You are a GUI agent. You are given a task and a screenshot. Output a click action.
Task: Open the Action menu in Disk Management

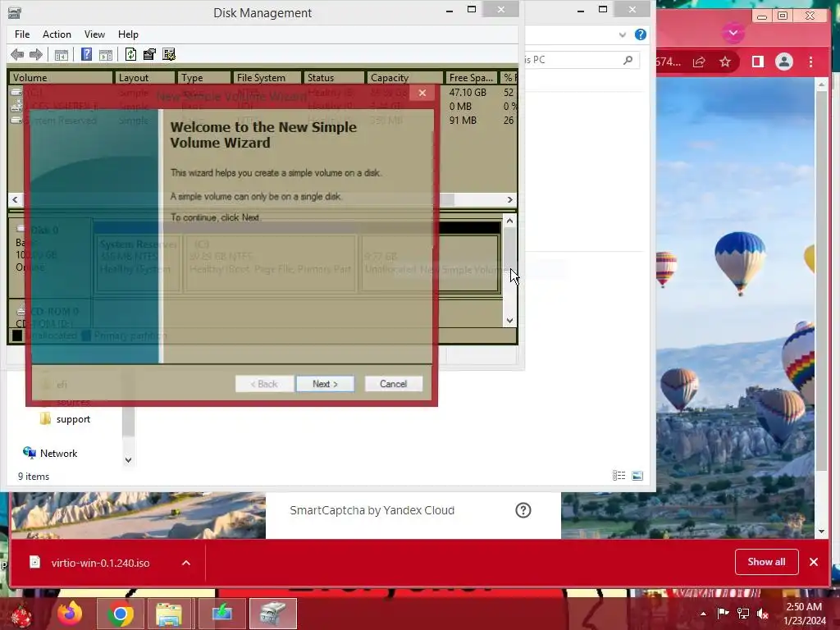click(x=57, y=34)
